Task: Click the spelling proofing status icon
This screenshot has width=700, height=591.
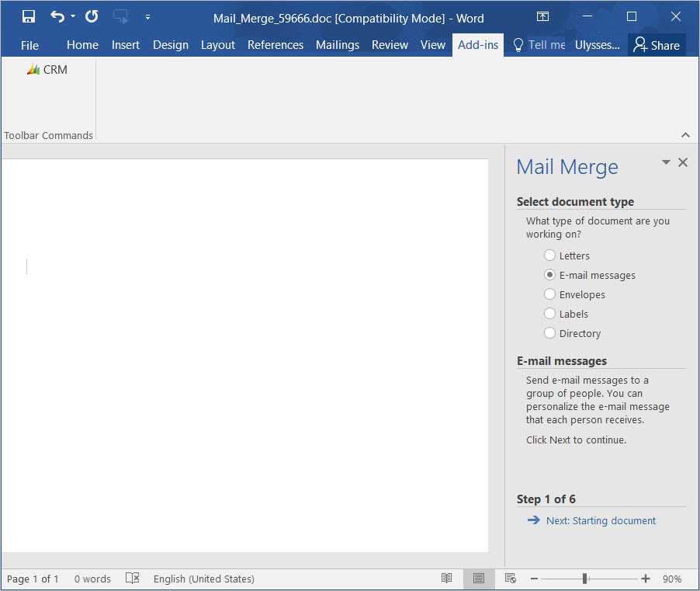Action: (x=133, y=579)
